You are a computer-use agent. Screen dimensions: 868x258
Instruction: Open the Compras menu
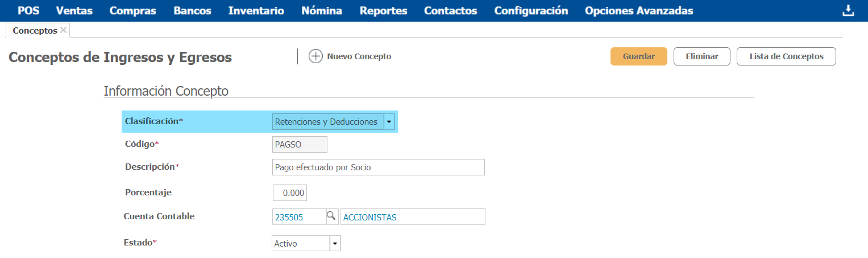(133, 11)
